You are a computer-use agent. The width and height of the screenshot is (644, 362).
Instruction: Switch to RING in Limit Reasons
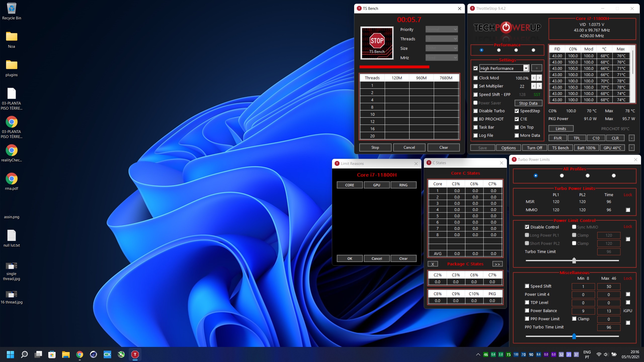(403, 185)
